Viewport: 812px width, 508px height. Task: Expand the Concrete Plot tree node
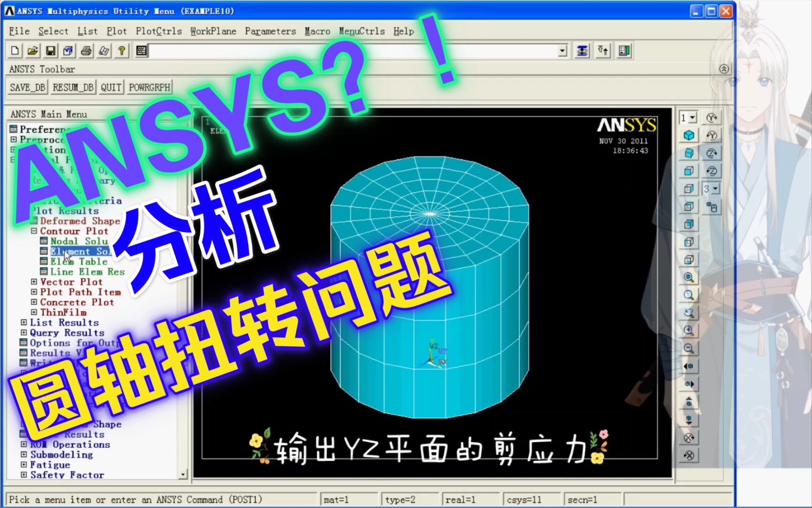pos(34,302)
